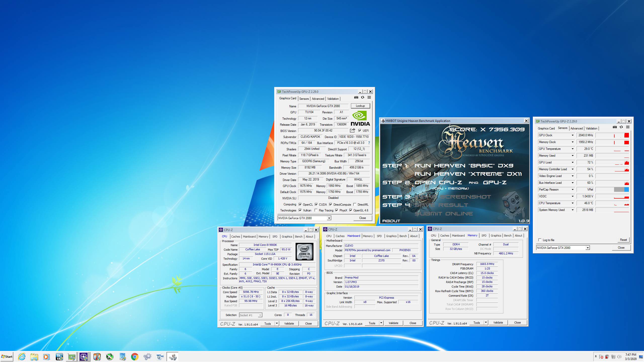
Task: Toggle the Ray Tracing checkbox
Action: pos(316,210)
